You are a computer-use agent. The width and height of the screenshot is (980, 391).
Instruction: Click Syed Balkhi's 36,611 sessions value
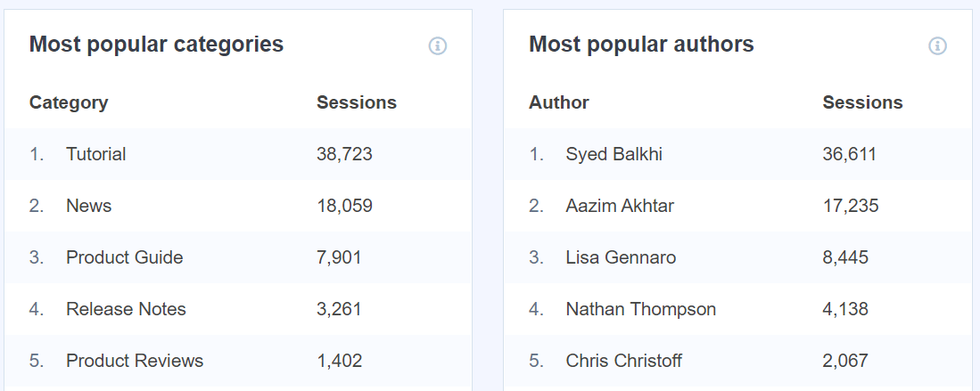pos(850,154)
